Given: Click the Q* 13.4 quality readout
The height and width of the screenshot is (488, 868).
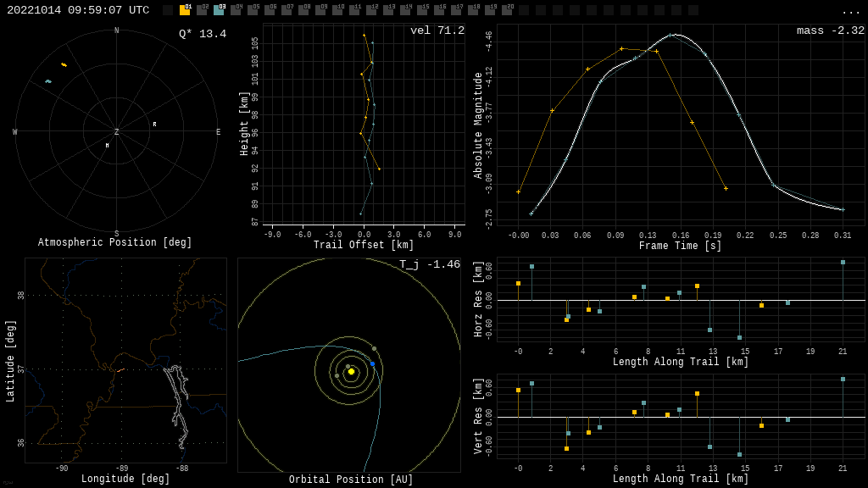Looking at the screenshot, I should pos(202,34).
